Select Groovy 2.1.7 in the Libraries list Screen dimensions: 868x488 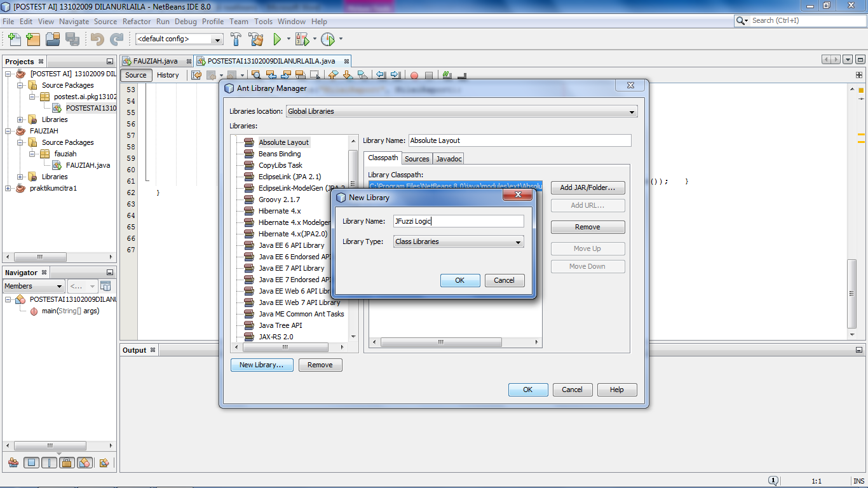[x=279, y=200]
